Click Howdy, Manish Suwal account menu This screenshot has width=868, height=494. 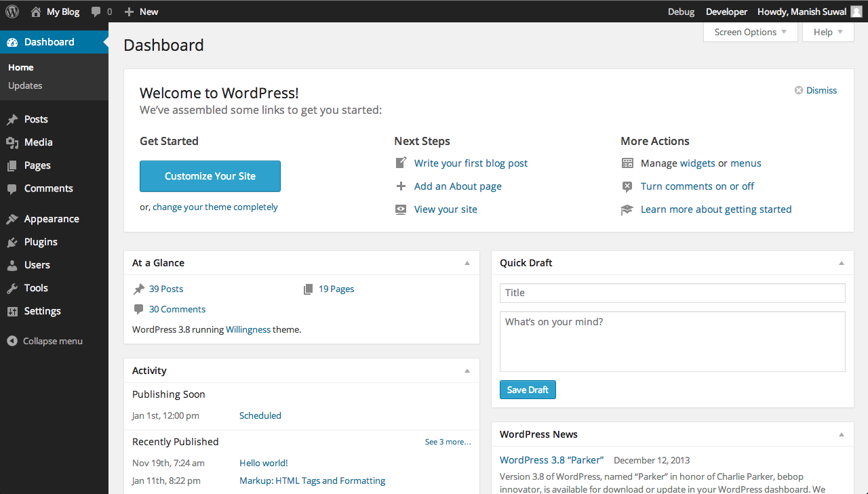click(810, 12)
